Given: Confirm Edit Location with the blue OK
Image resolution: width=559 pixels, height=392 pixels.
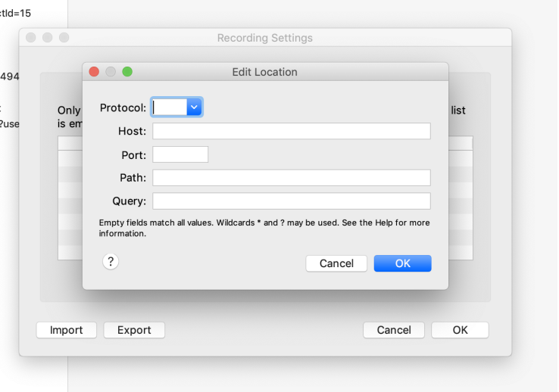Looking at the screenshot, I should coord(402,263).
